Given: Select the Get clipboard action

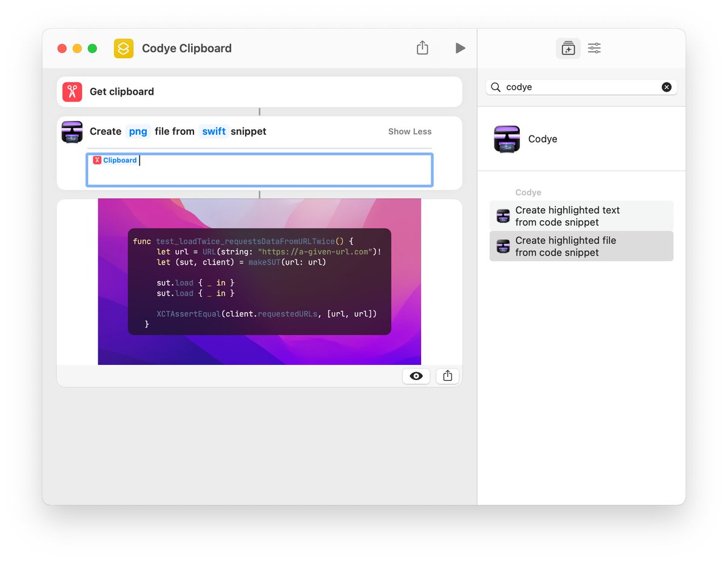Looking at the screenshot, I should coord(260,92).
